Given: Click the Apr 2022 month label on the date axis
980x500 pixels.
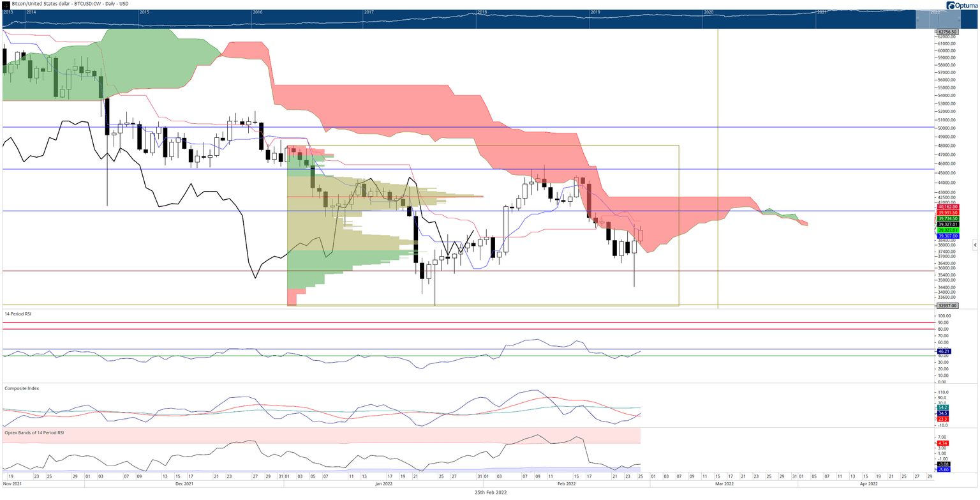Looking at the screenshot, I should coord(868,483).
